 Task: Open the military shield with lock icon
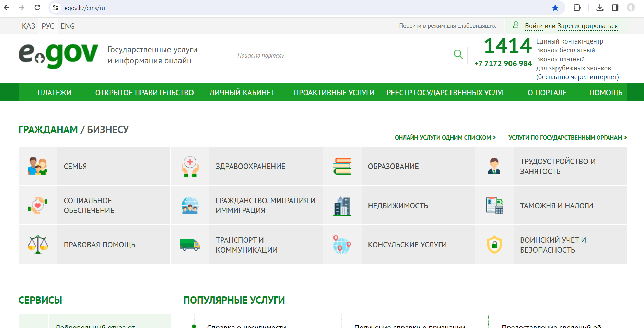(494, 245)
